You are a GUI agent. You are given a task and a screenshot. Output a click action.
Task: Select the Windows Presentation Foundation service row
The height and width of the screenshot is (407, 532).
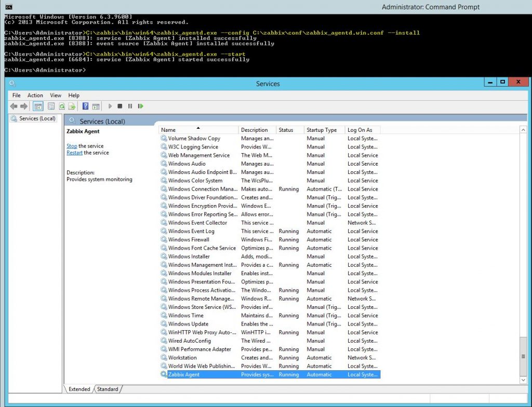tap(270, 281)
